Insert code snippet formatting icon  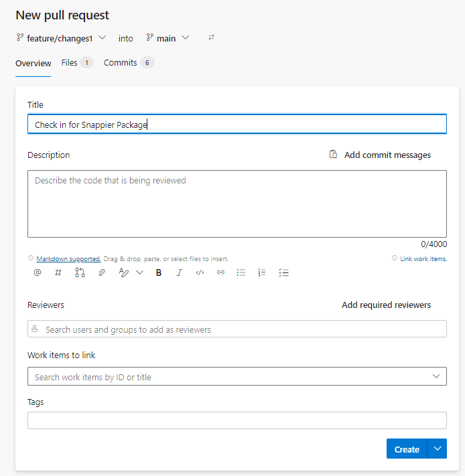200,272
